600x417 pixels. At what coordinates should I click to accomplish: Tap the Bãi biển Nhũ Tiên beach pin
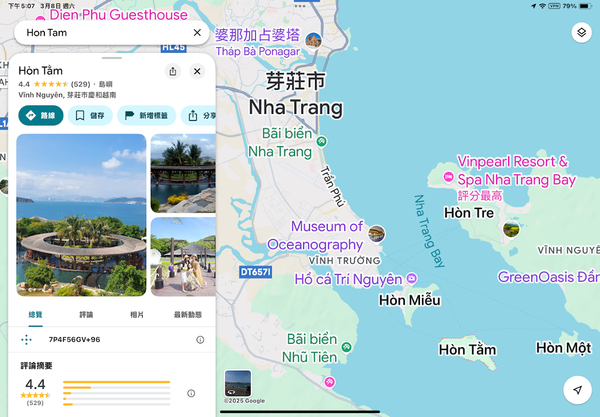tap(347, 347)
